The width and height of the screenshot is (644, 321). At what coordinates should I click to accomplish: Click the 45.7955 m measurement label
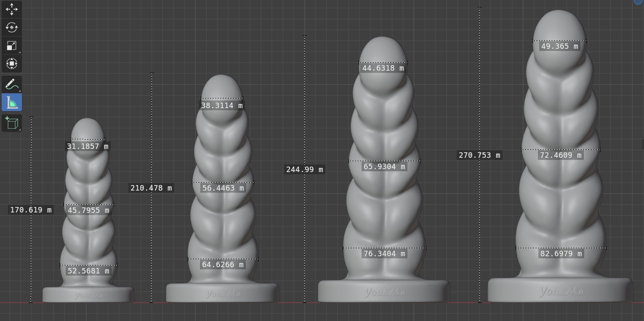pos(88,210)
